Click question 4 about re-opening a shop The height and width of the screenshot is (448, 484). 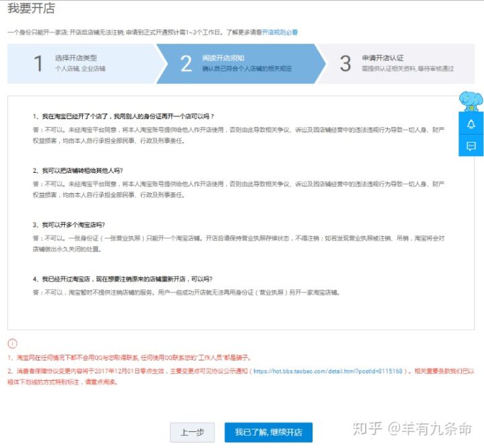tap(123, 279)
